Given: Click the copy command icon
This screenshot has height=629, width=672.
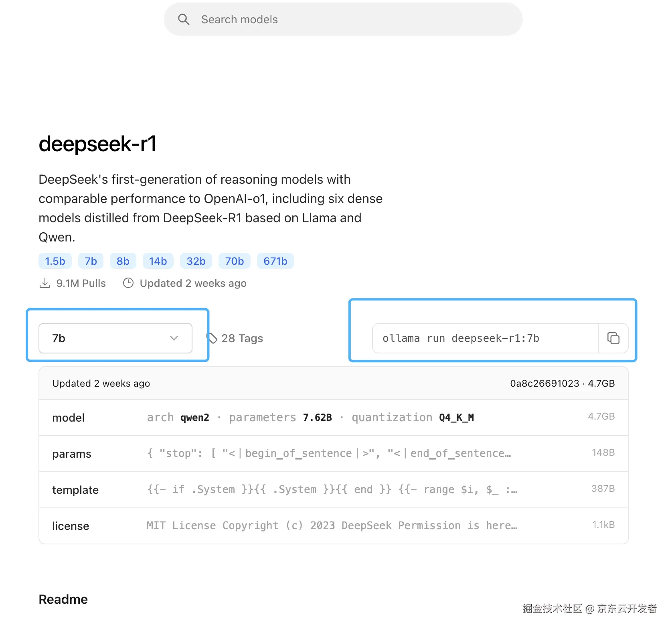Looking at the screenshot, I should pos(613,338).
